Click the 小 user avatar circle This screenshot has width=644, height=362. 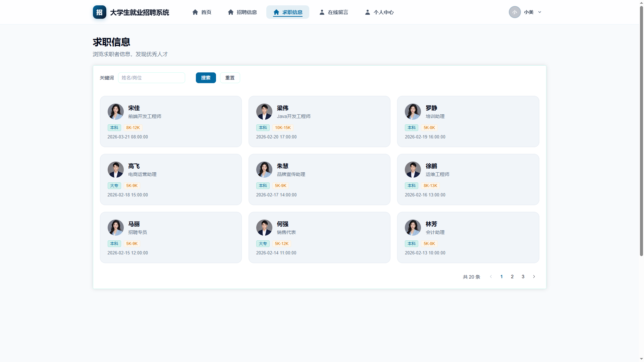point(515,12)
